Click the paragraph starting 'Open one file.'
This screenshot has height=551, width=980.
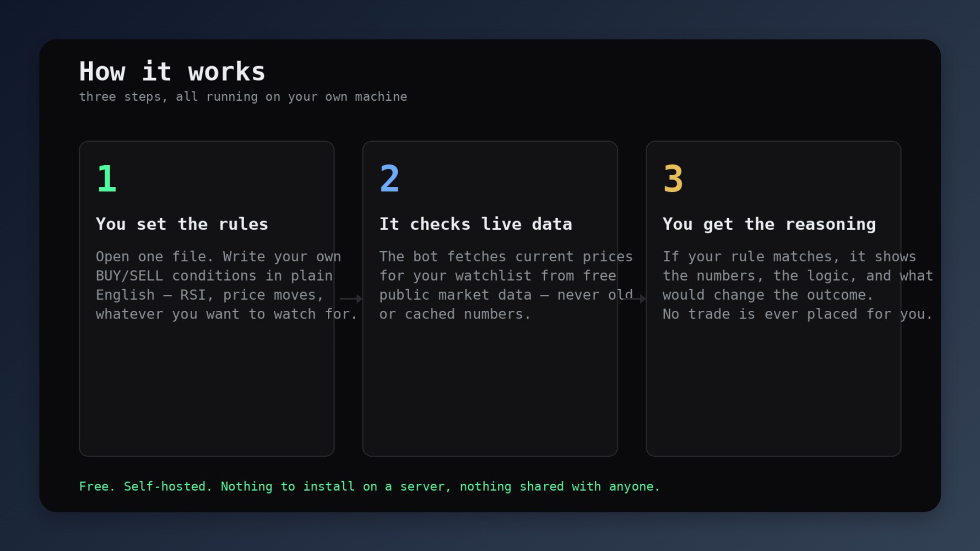[226, 285]
